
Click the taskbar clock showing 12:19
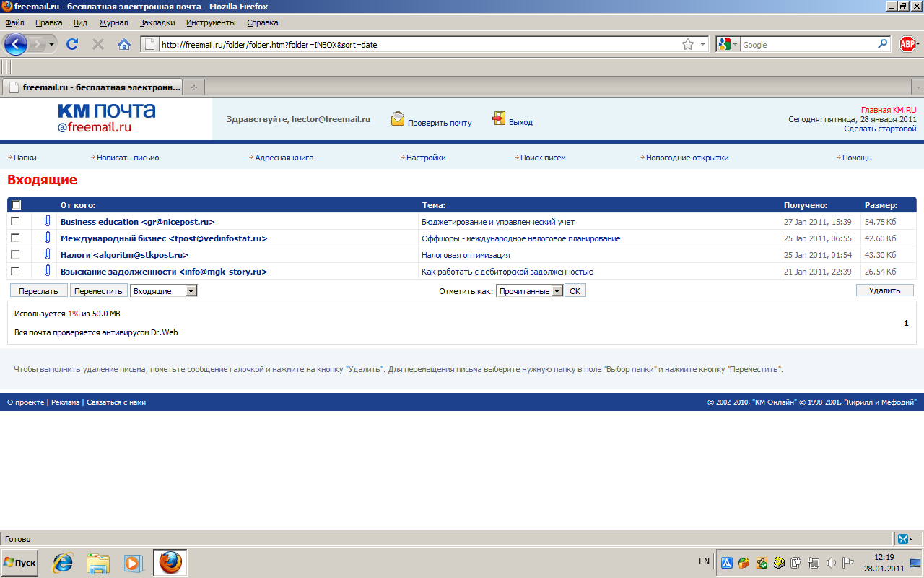tap(884, 558)
